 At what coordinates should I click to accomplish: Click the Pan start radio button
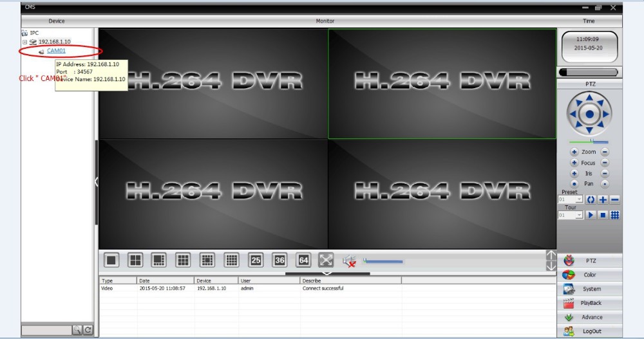pos(574,184)
